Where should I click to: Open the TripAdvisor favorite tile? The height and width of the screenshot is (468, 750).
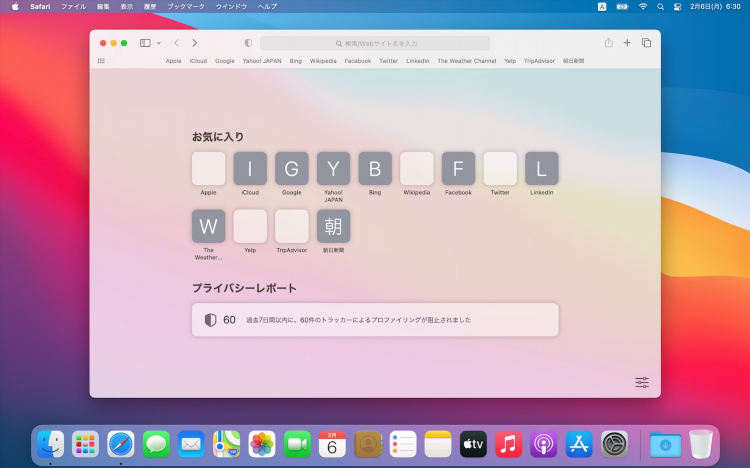(x=292, y=226)
